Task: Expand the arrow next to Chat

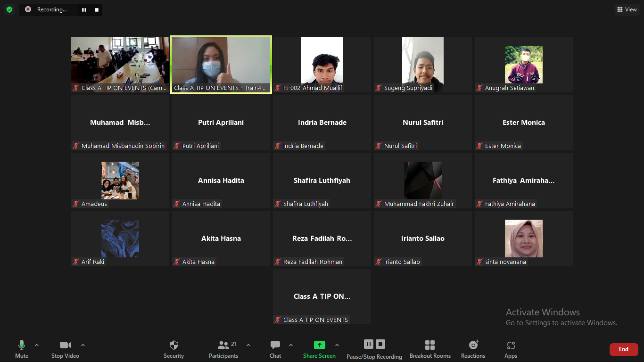Action: point(290,345)
